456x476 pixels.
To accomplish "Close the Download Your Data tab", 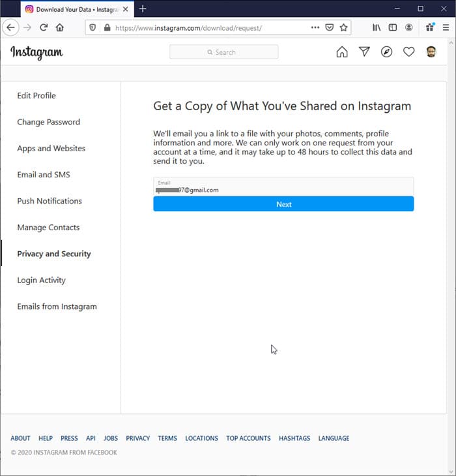I will click(126, 9).
